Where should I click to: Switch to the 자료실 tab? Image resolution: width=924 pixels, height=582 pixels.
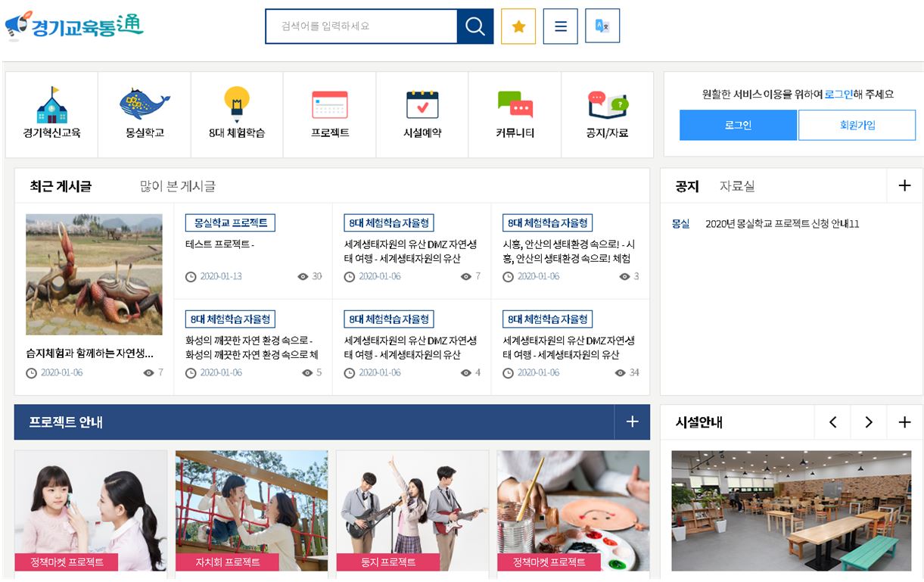coord(736,186)
